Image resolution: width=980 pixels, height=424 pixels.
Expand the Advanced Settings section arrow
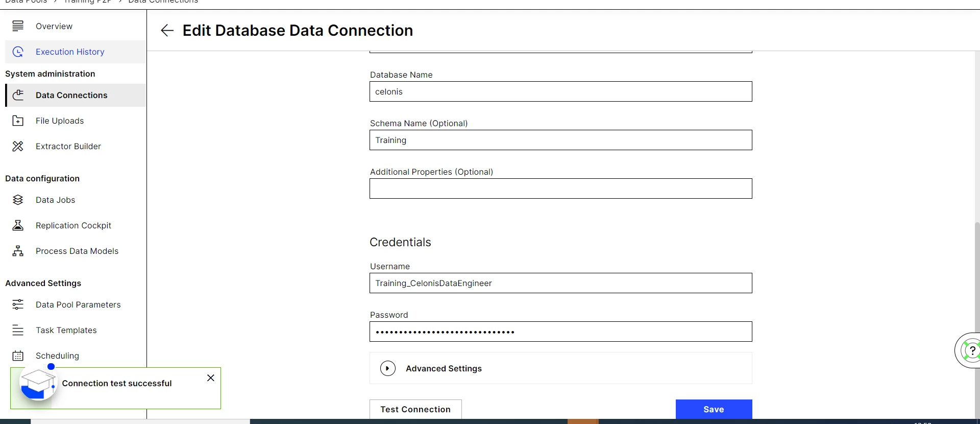[x=388, y=368]
